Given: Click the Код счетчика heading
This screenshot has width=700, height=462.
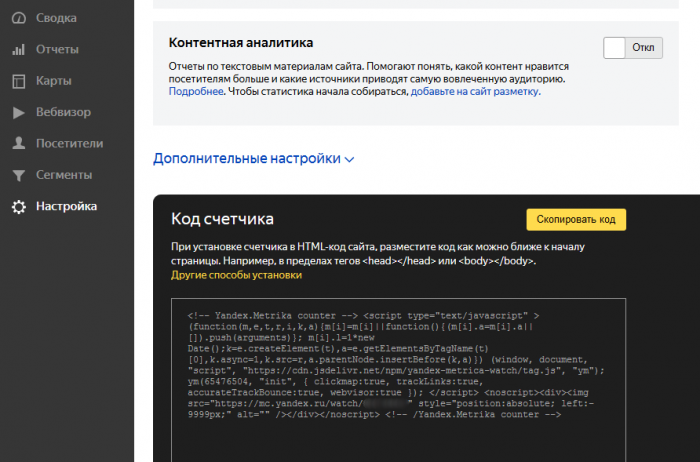Looking at the screenshot, I should (x=222, y=219).
